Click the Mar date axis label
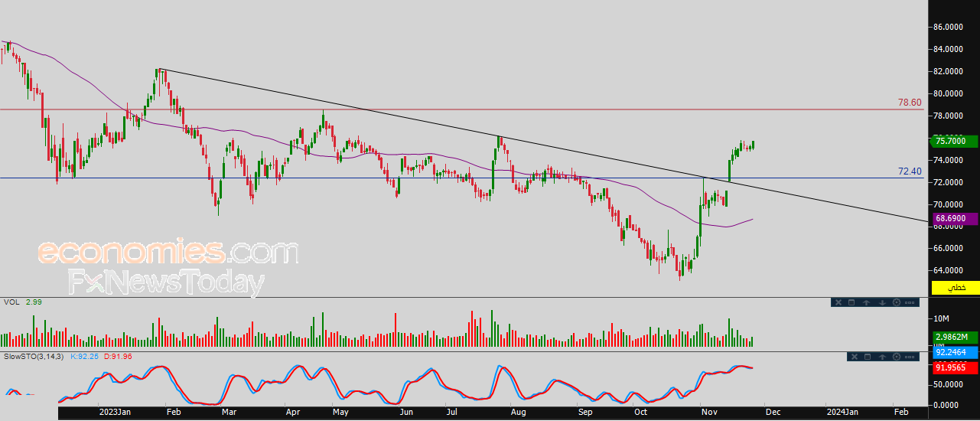Viewport: 980px width, 421px height. pyautogui.click(x=228, y=412)
